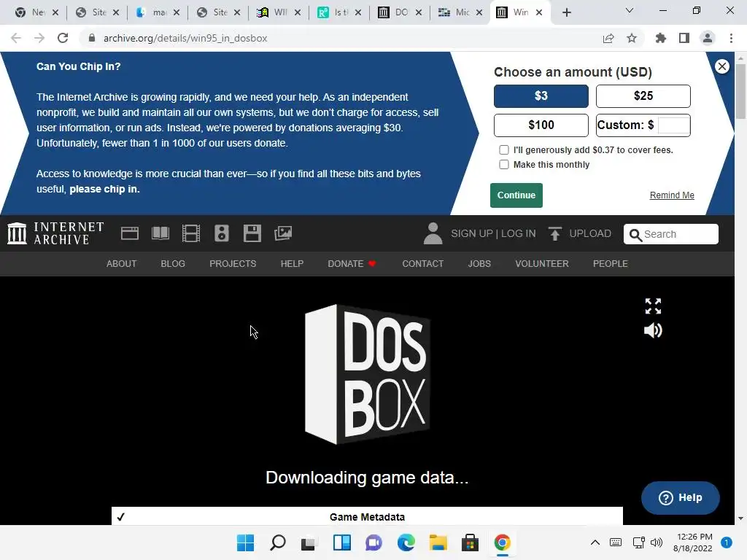
Task: Check the Make this monthly box
Action: 503,165
